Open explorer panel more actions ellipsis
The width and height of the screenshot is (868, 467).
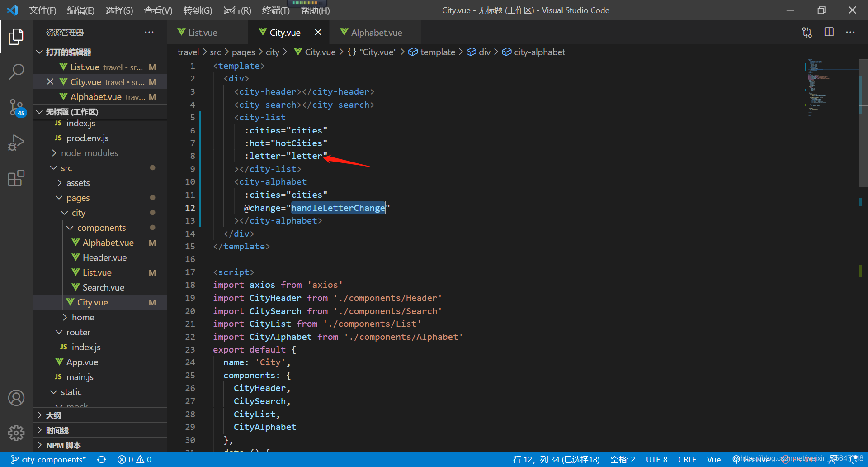(149, 33)
